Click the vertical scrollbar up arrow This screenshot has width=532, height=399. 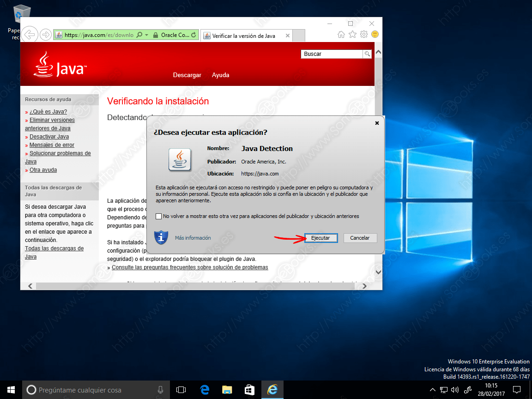pyautogui.click(x=379, y=52)
